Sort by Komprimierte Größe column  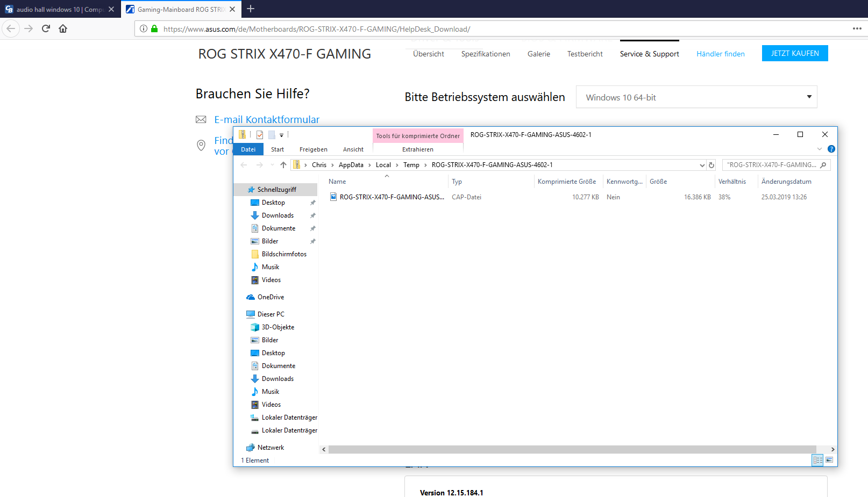(567, 182)
